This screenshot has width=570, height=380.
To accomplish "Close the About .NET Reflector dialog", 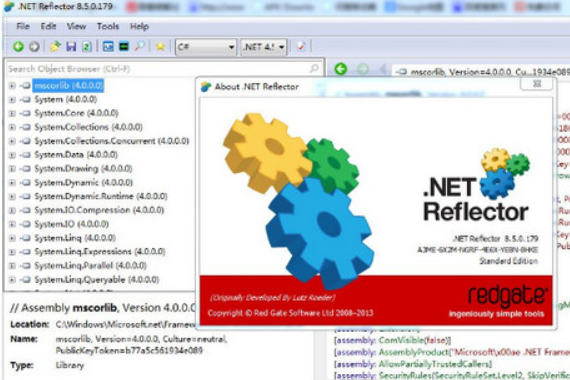I will click(537, 84).
